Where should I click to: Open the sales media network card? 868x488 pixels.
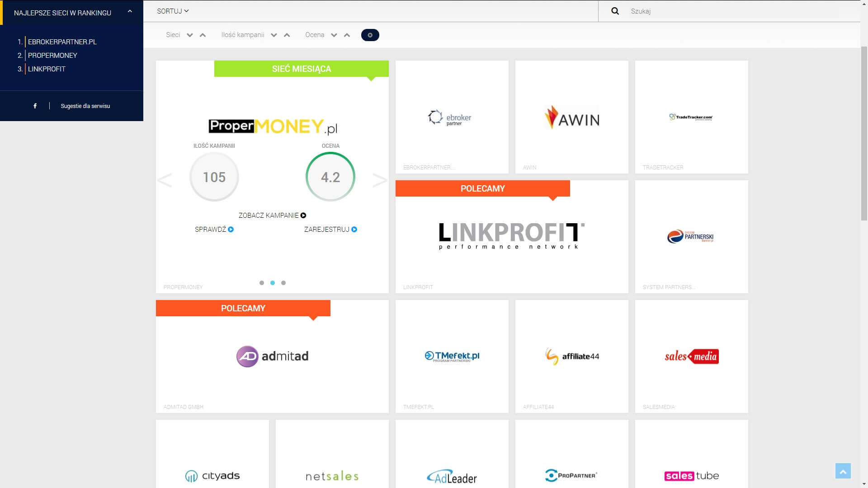click(692, 357)
